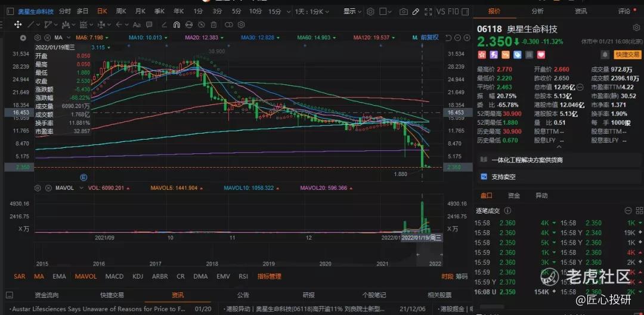Click the trash delete drawings icon
The width and height of the screenshot is (644, 315).
(x=213, y=24)
